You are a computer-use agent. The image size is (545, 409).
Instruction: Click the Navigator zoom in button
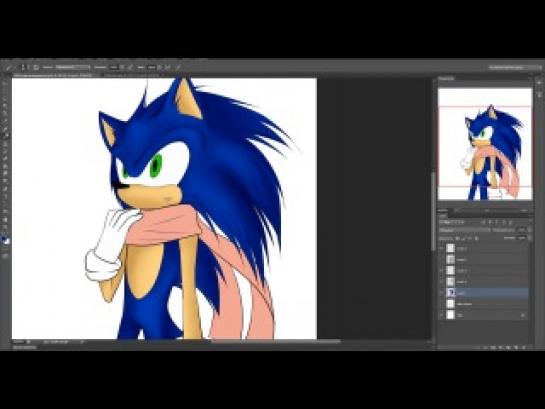click(x=524, y=211)
